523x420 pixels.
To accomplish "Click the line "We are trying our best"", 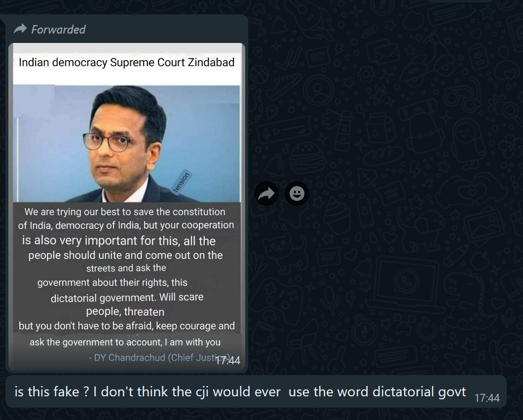I will tap(125, 212).
